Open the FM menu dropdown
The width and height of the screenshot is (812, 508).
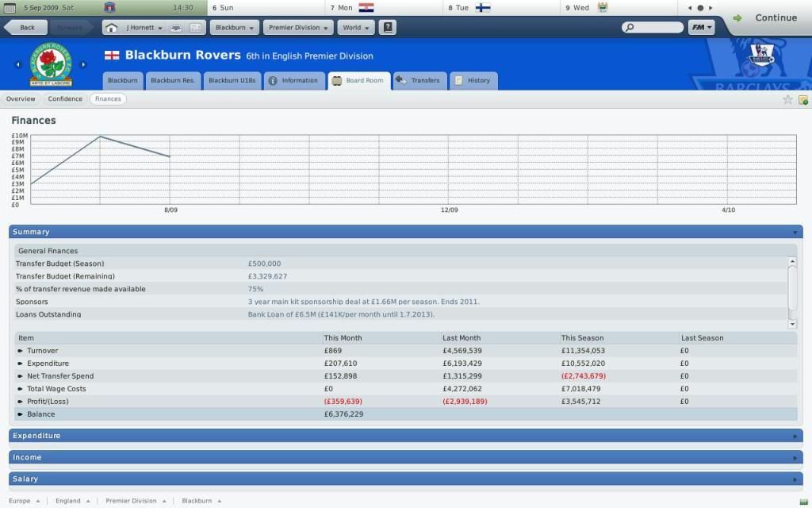(x=701, y=28)
